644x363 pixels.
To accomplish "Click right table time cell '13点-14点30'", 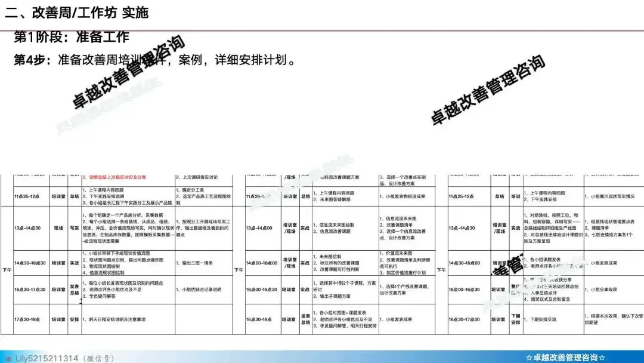I will click(x=462, y=228).
